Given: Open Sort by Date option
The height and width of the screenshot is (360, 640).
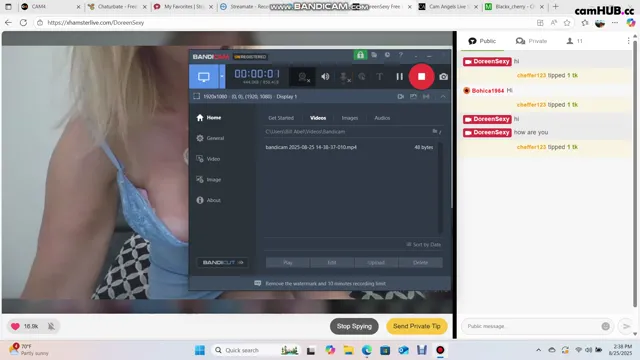Looking at the screenshot, I should [424, 244].
